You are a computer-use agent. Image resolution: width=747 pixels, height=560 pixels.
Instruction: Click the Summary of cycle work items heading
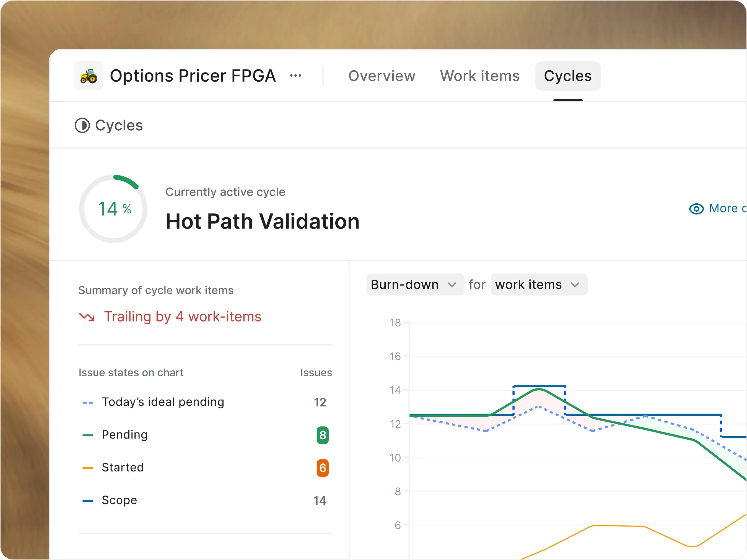pyautogui.click(x=156, y=291)
